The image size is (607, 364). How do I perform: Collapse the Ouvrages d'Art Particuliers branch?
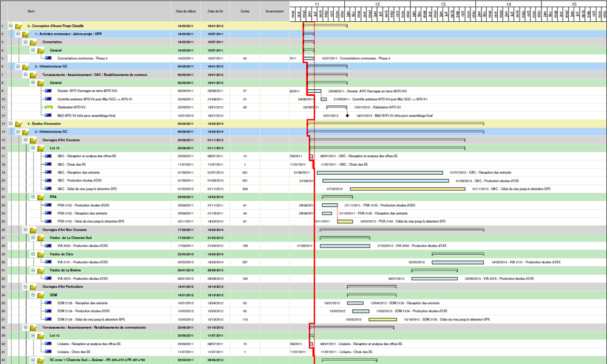(x=25, y=286)
